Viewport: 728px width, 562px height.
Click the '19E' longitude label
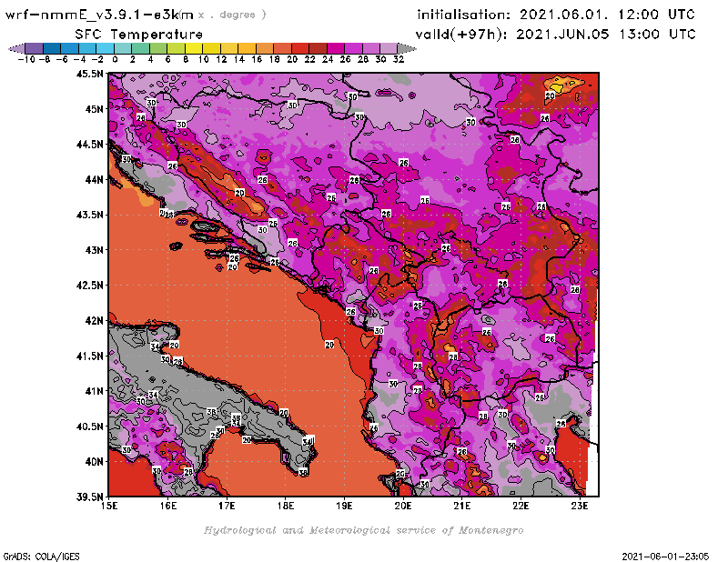[x=344, y=506]
